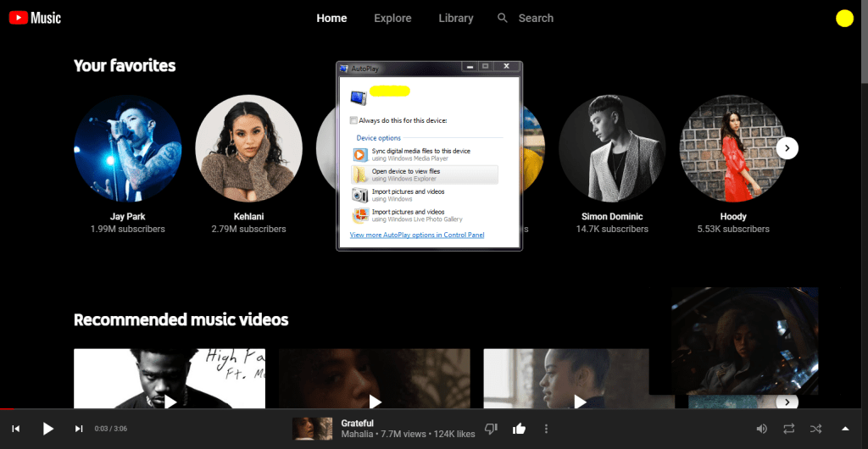The height and width of the screenshot is (449, 868).
Task: Click the Search text field
Action: pos(536,19)
